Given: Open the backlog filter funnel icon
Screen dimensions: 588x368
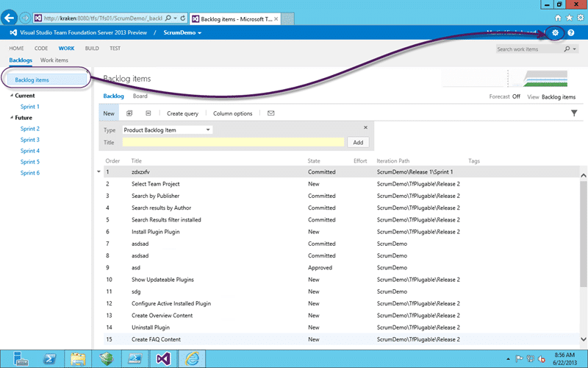Looking at the screenshot, I should pyautogui.click(x=574, y=113).
